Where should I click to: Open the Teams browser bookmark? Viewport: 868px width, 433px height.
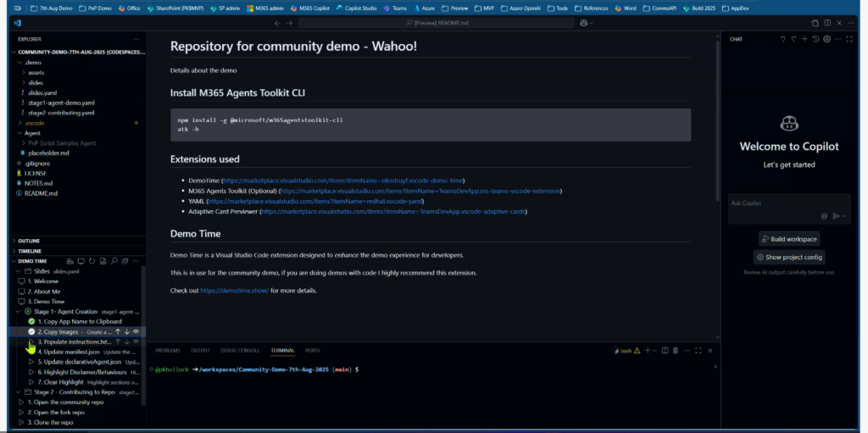coord(395,8)
